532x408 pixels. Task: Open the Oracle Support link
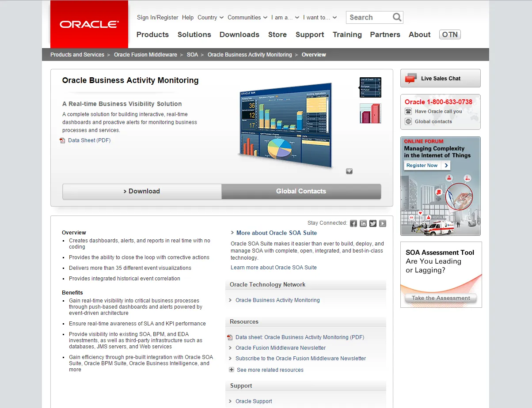click(x=254, y=401)
